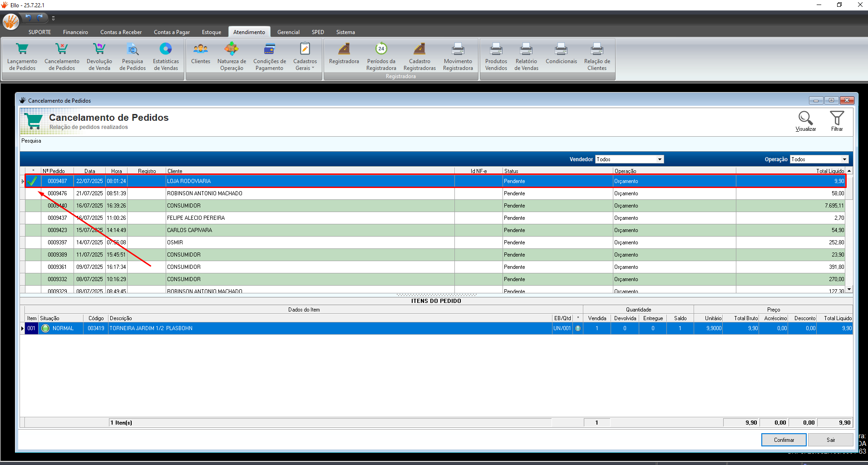The image size is (868, 465).
Task: Open quick access toolbar customize arrow
Action: (x=53, y=18)
